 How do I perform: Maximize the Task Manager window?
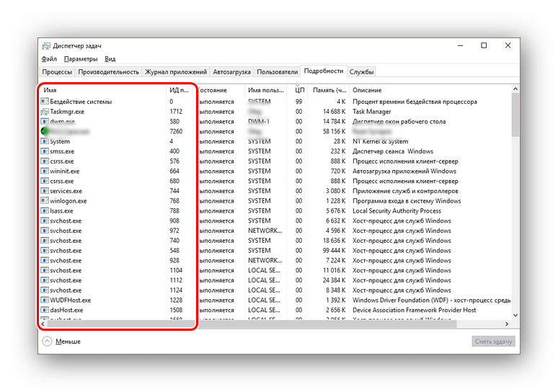(x=484, y=45)
